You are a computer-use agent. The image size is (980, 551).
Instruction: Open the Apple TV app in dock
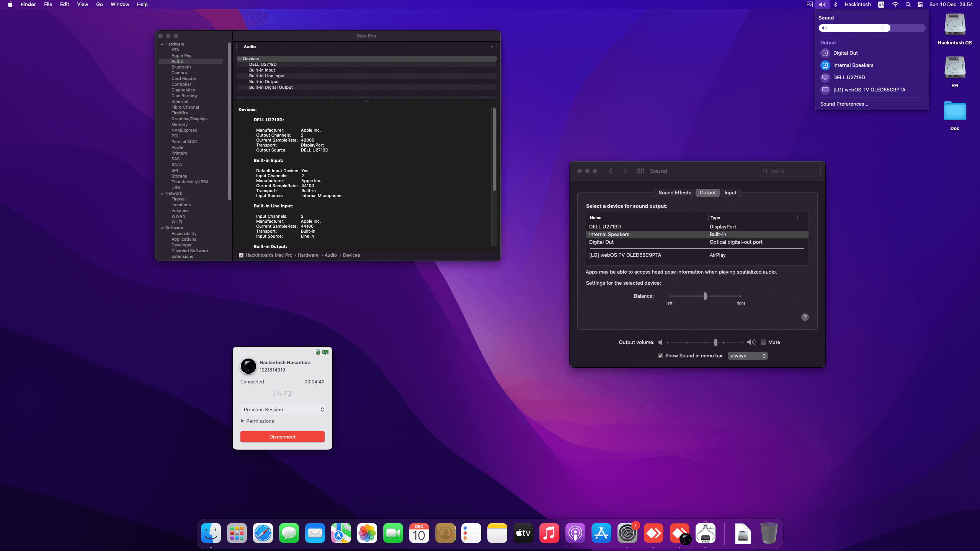(x=523, y=533)
